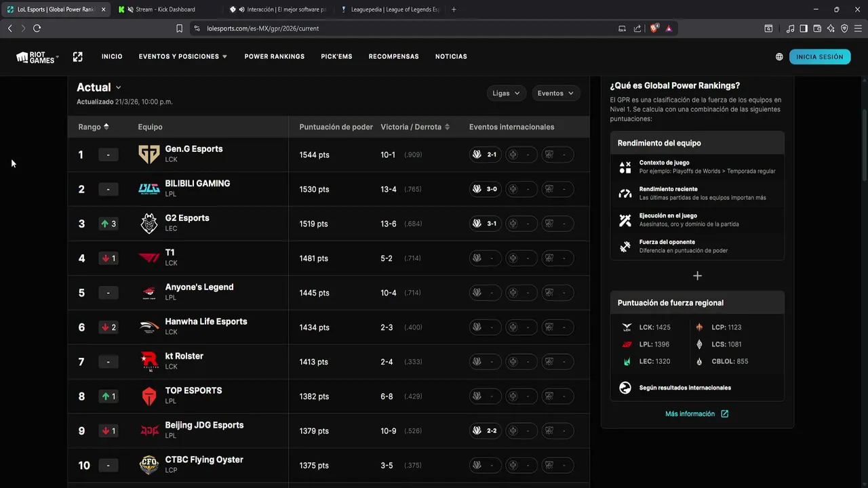This screenshot has width=868, height=488.
Task: Click the Brave Rewards triangle icon
Action: click(x=669, y=28)
